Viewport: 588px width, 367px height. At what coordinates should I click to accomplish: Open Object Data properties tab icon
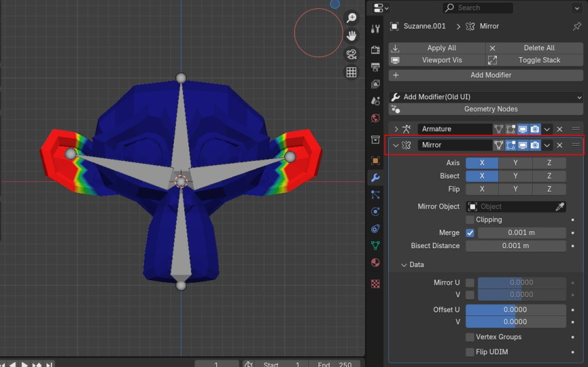click(x=376, y=246)
